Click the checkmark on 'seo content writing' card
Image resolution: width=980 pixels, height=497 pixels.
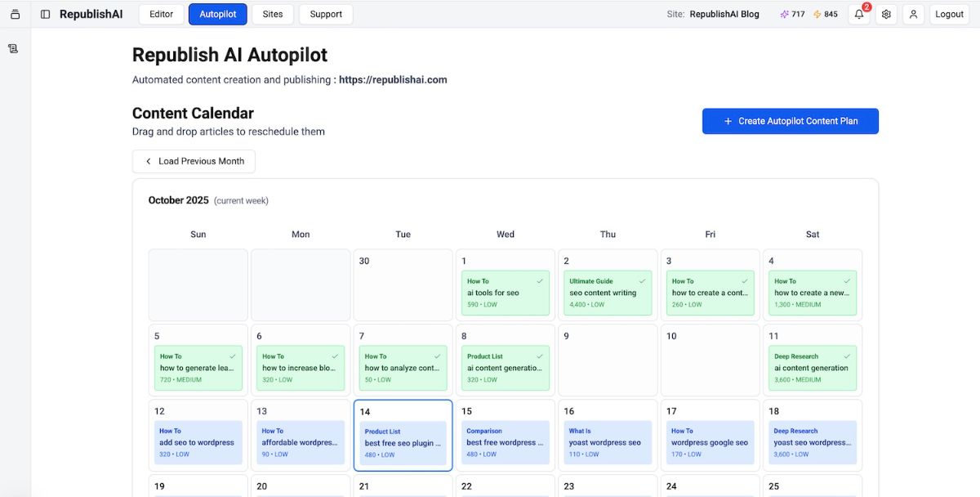pos(642,280)
